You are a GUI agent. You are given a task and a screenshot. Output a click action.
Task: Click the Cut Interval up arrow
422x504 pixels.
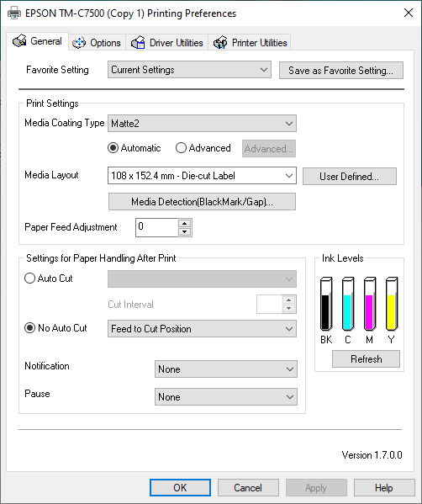pyautogui.click(x=288, y=300)
